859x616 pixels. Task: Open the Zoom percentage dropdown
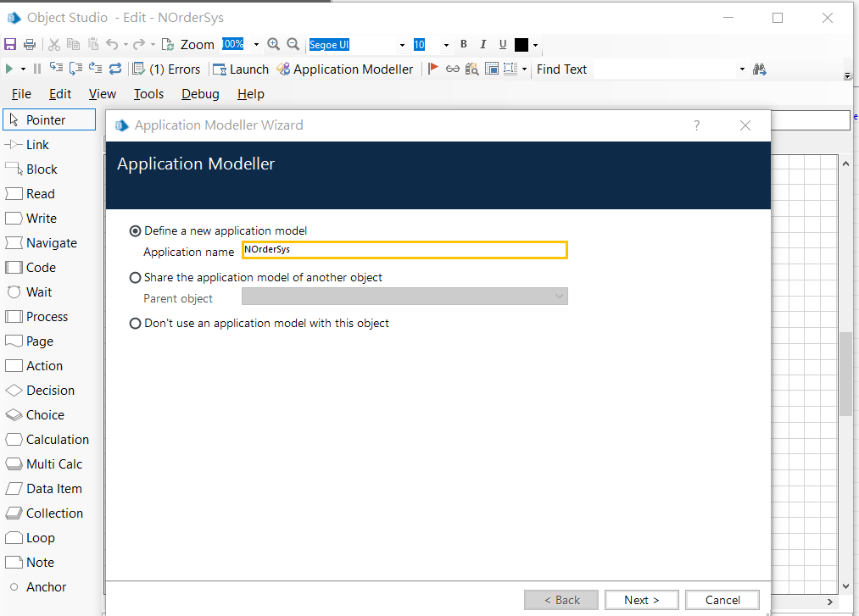click(x=256, y=45)
